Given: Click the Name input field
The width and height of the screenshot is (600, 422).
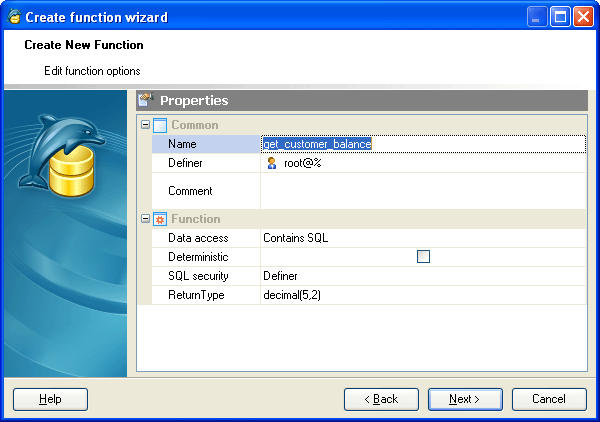Looking at the screenshot, I should pos(422,144).
